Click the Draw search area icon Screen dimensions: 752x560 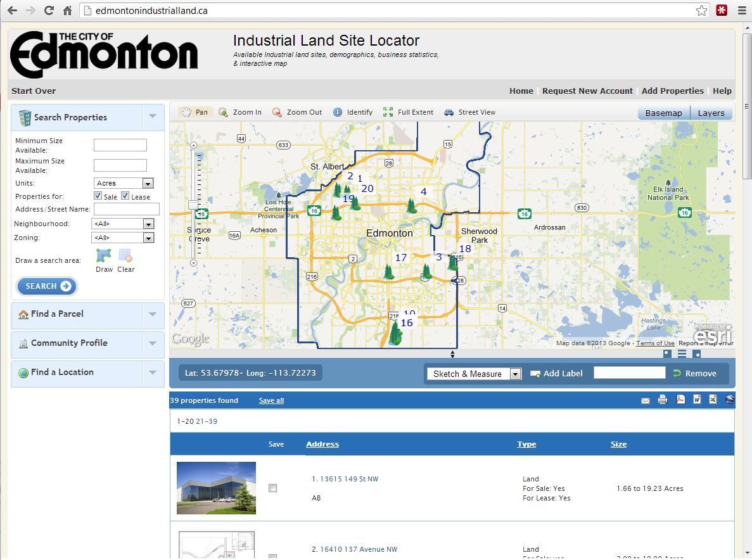(x=104, y=255)
